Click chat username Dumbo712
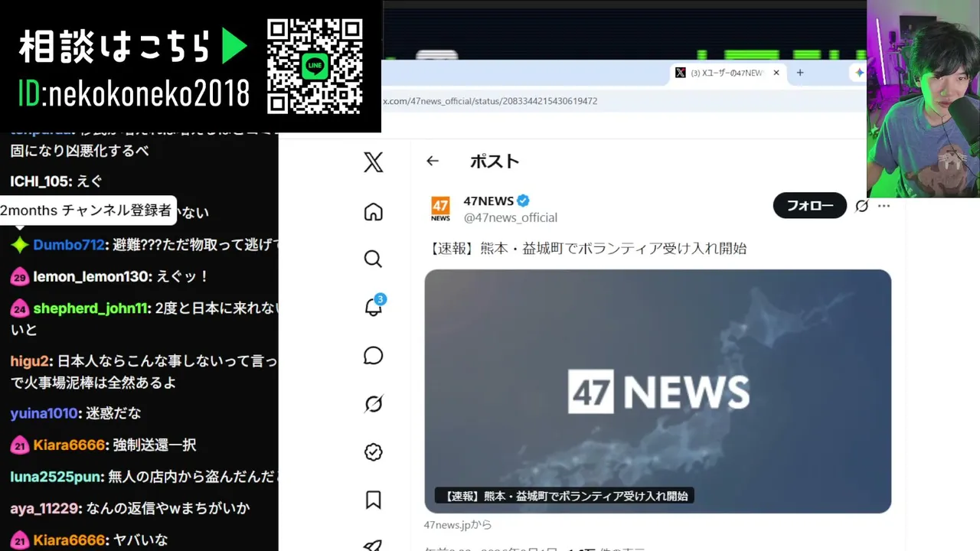The image size is (980, 551). 68,245
